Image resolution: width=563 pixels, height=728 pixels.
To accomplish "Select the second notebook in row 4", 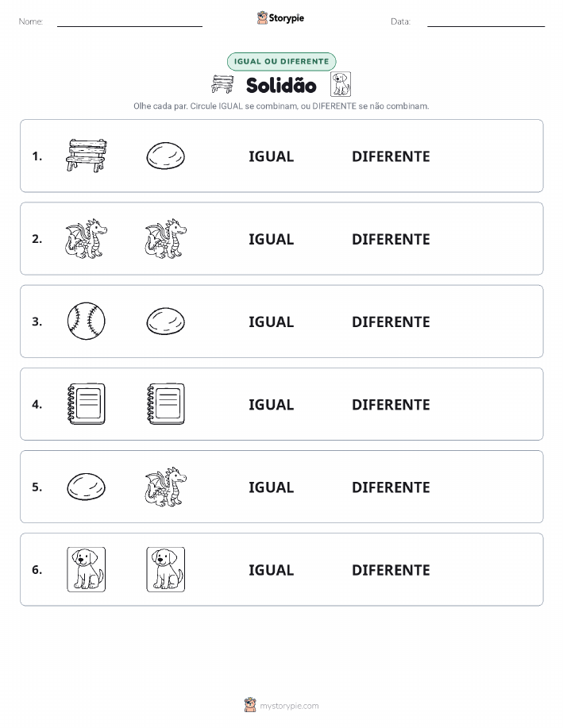I will (x=166, y=404).
